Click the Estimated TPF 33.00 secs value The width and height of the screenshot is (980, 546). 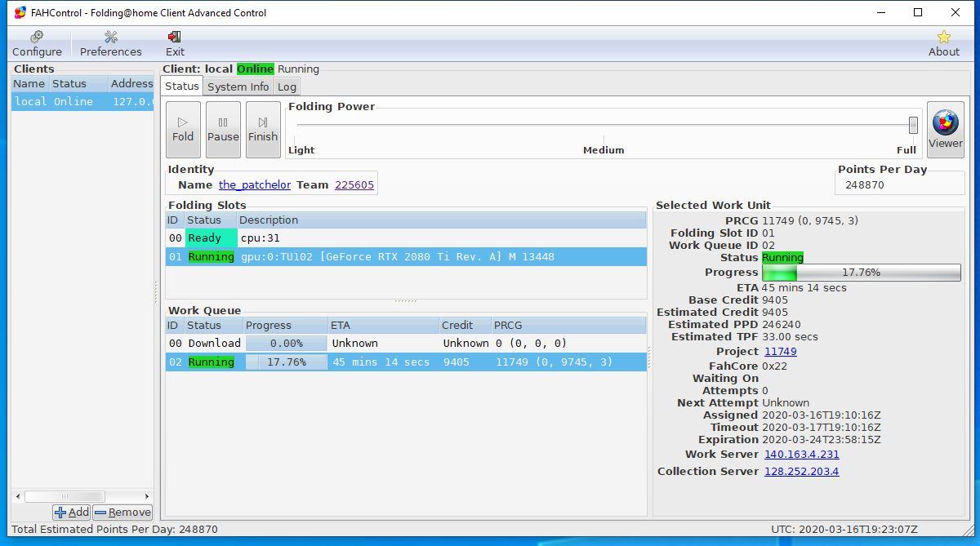pos(790,336)
